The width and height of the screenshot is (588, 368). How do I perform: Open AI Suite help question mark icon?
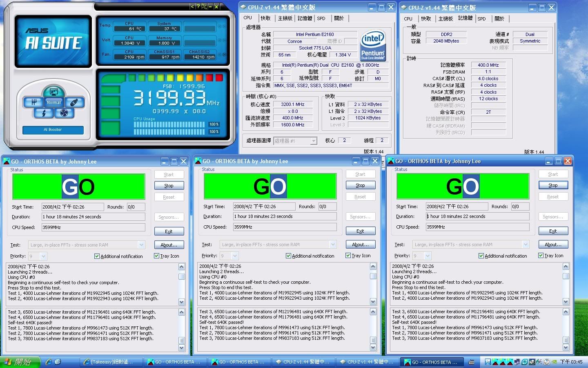[198, 7]
